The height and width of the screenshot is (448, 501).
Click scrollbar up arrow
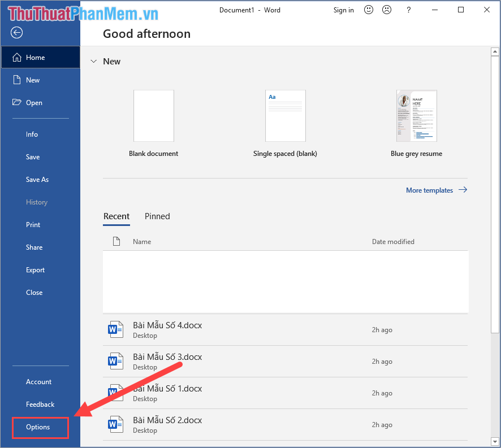click(x=495, y=52)
